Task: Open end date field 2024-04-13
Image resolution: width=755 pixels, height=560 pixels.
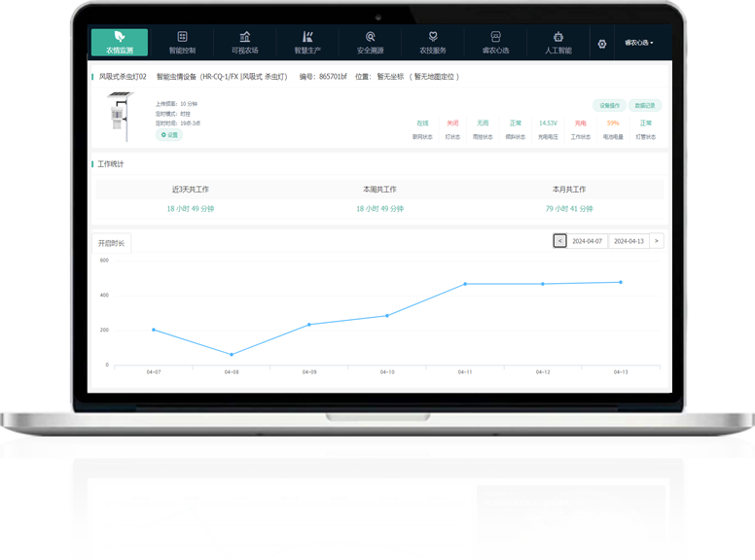Action: 629,241
